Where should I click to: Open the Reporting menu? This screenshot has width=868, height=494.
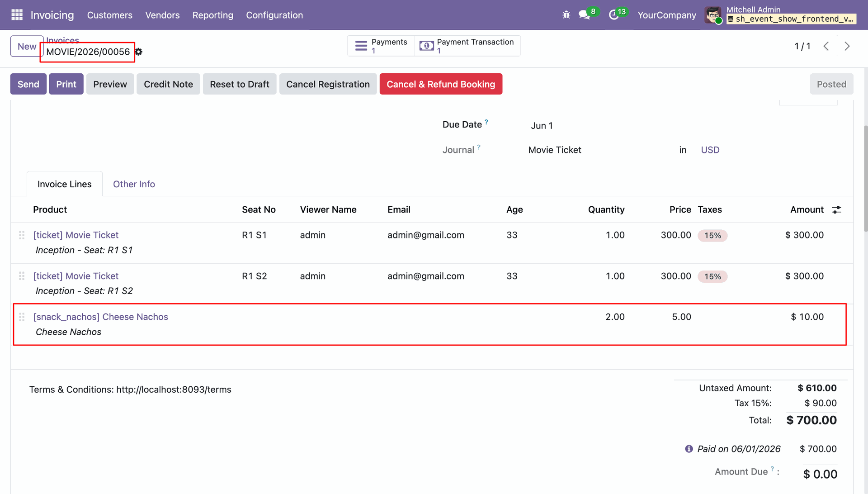(213, 15)
